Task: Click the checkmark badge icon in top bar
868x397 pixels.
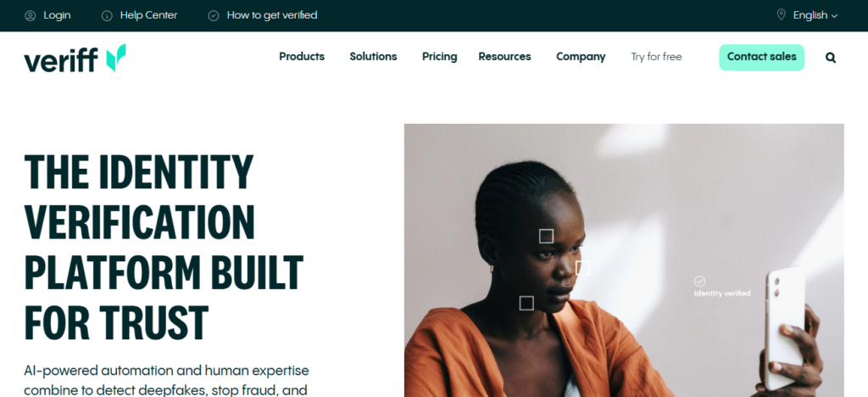Action: [213, 15]
